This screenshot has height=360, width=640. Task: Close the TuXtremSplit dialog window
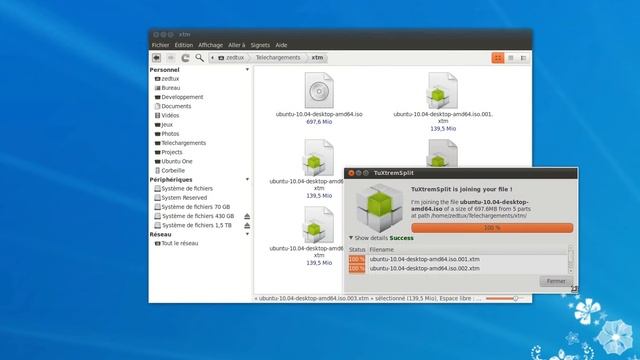351,173
